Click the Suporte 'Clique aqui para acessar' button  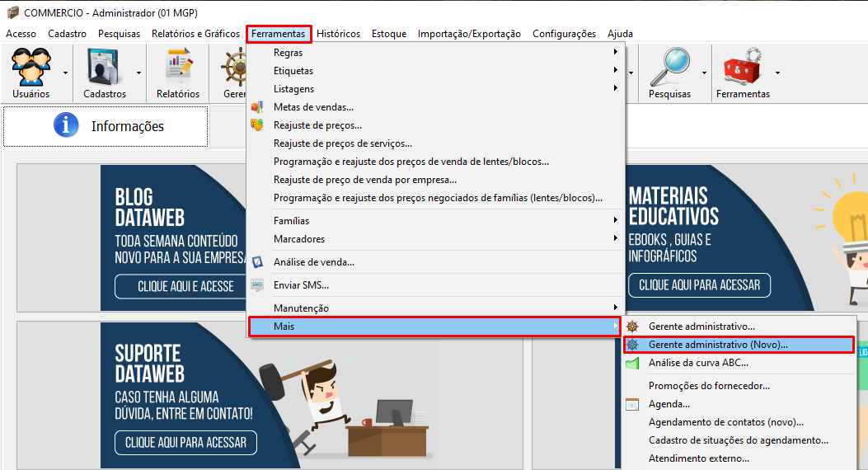[185, 442]
